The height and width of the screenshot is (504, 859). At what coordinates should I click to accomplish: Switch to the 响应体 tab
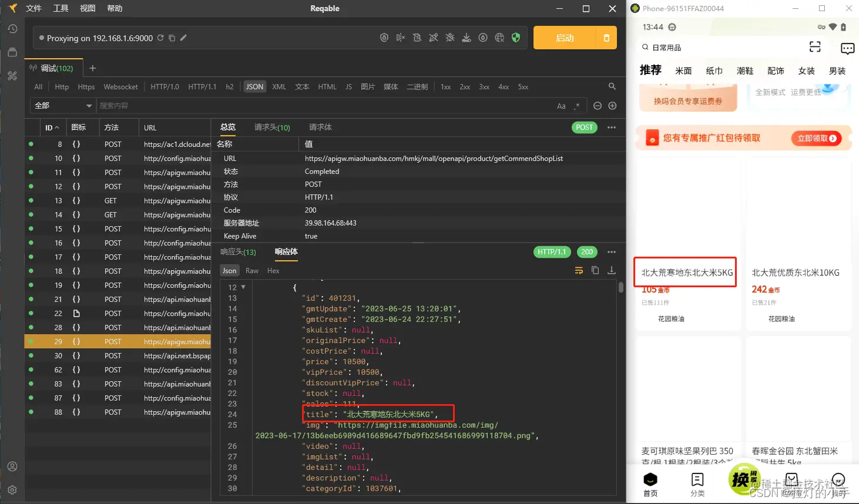click(x=286, y=251)
